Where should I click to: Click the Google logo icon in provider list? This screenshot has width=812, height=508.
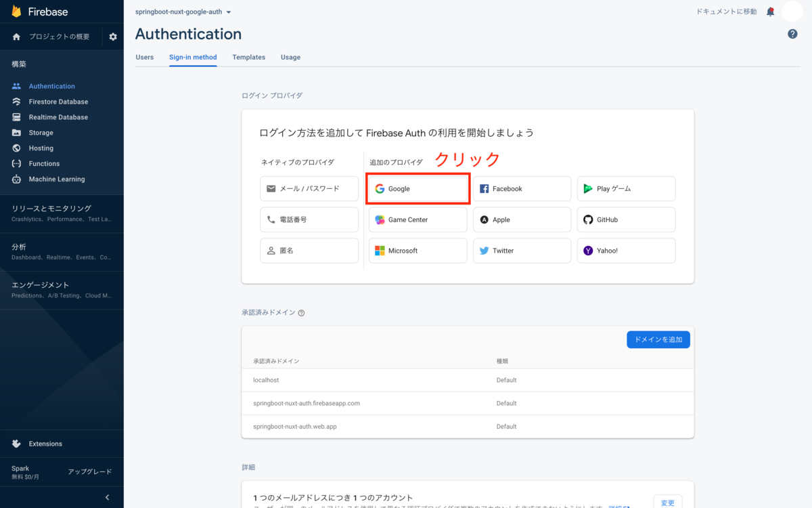(x=380, y=189)
